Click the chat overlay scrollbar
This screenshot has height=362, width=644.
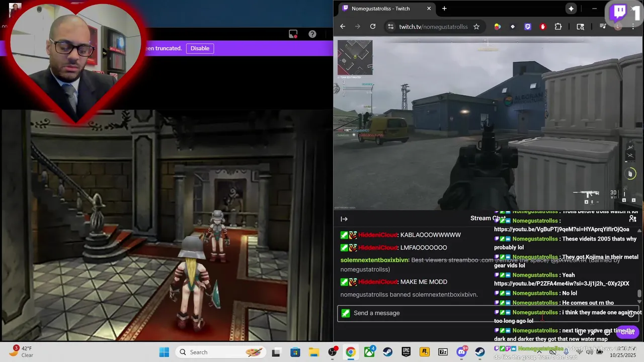click(x=639, y=293)
